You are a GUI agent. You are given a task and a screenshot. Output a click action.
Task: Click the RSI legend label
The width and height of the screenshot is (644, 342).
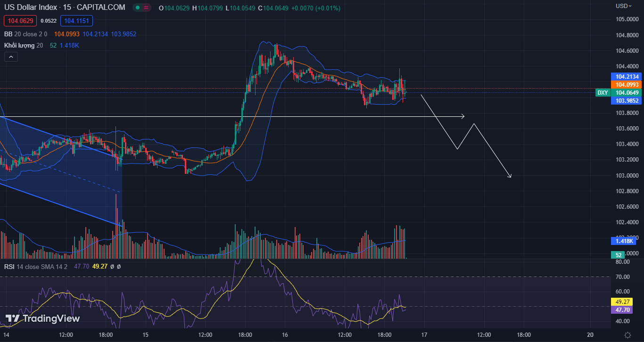pos(10,266)
